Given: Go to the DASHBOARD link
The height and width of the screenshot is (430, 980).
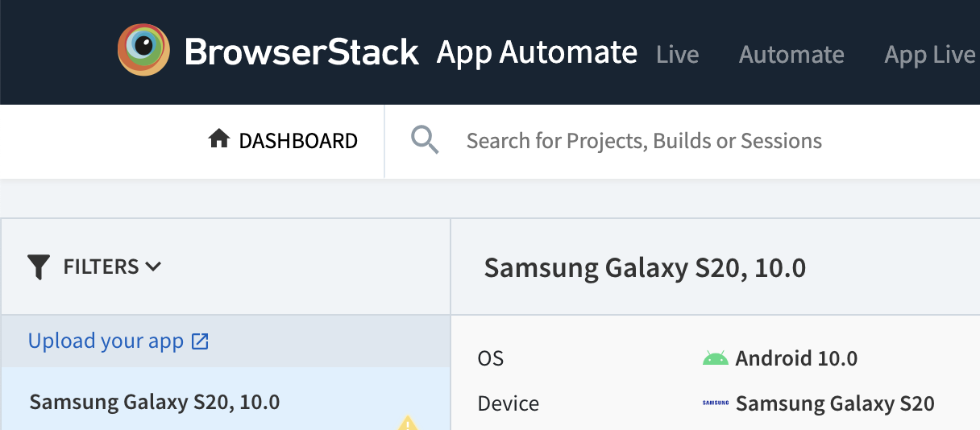Looking at the screenshot, I should click(x=298, y=141).
